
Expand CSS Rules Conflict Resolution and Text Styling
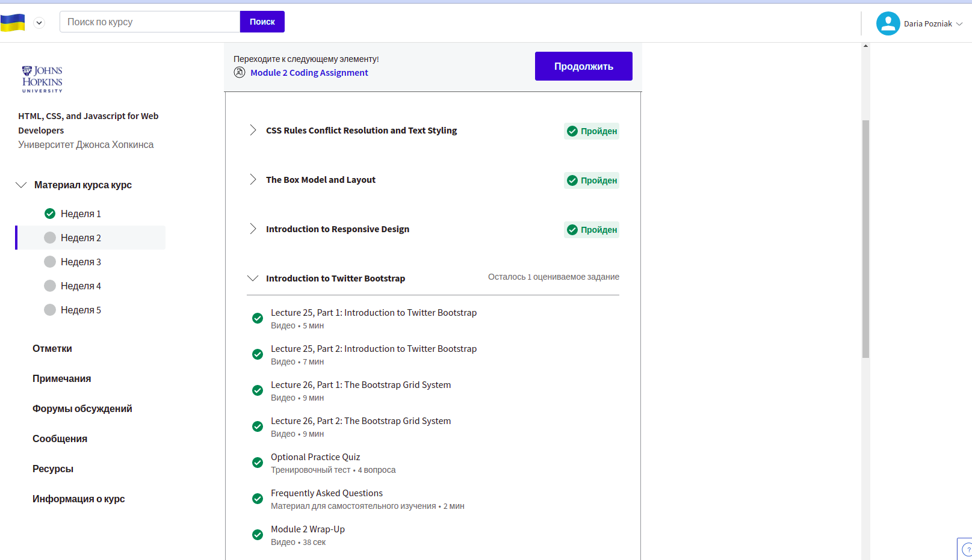point(253,130)
